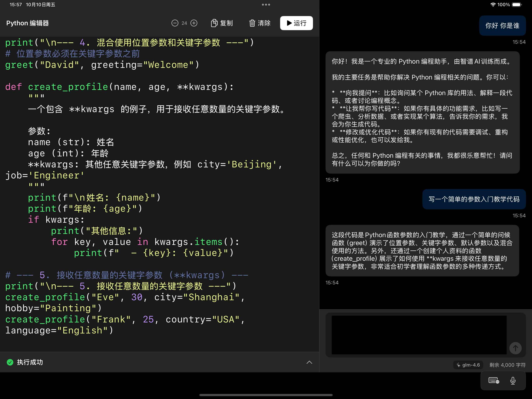This screenshot has width=532, height=399.
Task: Tap the AI reply about greet function
Action: click(x=422, y=251)
